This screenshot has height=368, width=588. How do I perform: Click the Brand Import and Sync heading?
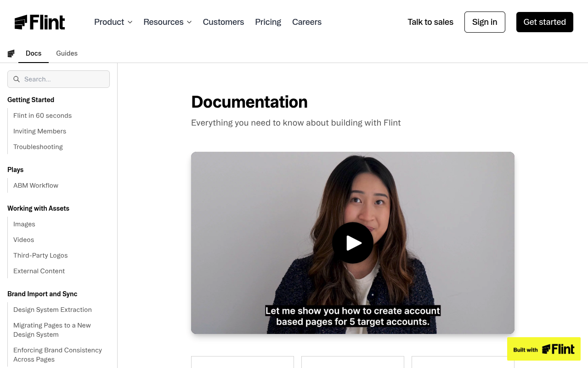[42, 294]
